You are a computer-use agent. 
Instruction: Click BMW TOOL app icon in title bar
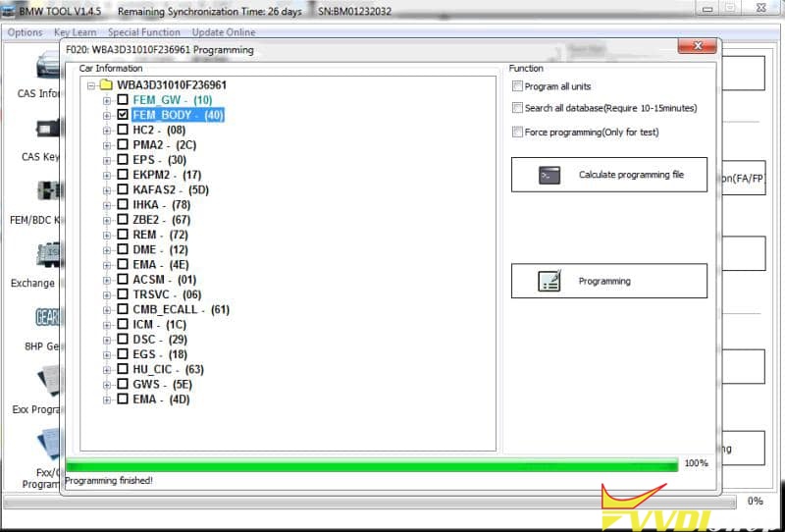tap(9, 11)
